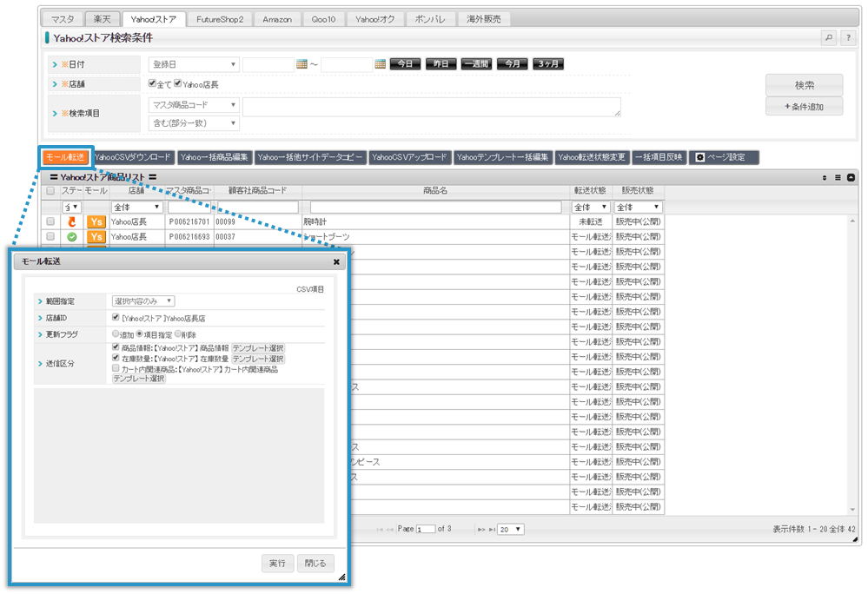Open ページ設定 page settings
868x594 pixels.
tap(724, 158)
